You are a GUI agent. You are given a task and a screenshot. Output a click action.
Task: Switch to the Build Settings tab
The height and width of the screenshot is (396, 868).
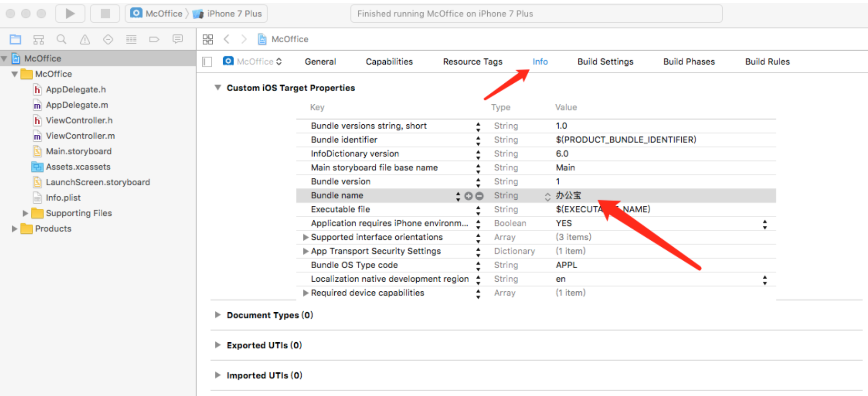pyautogui.click(x=605, y=61)
